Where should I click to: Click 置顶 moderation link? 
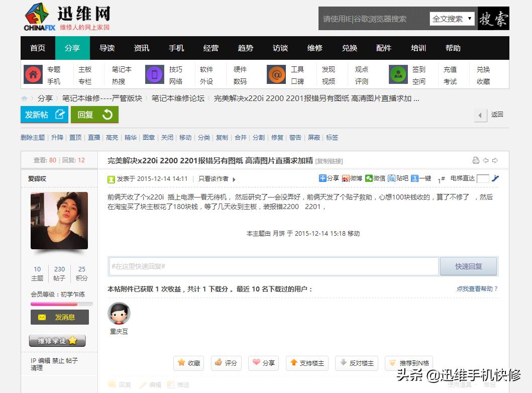75,137
